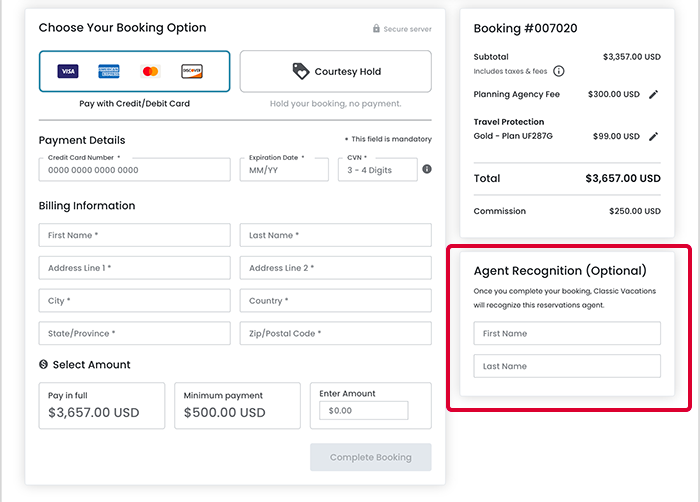The width and height of the screenshot is (700, 502).
Task: Select the Courtesy Hold option
Action: [x=336, y=72]
